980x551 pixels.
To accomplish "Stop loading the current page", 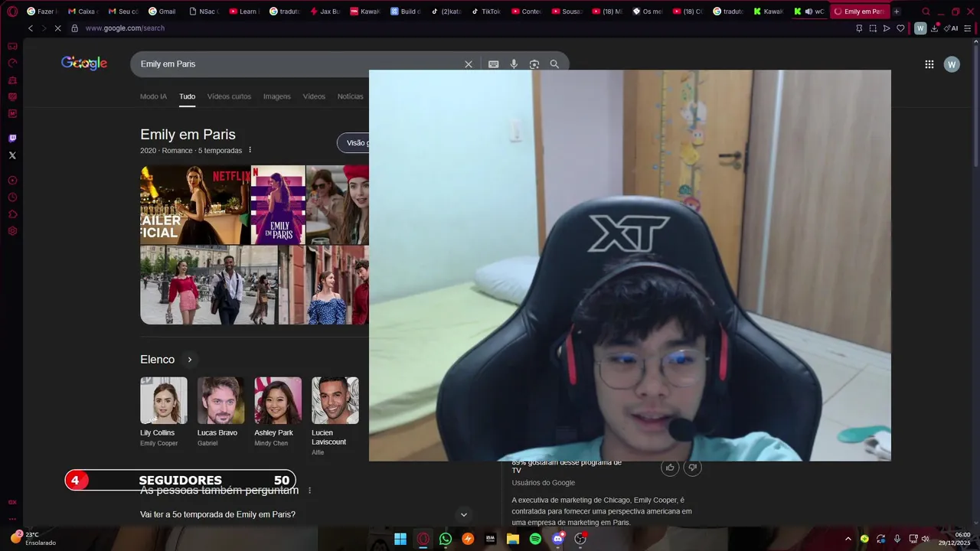I will tap(59, 28).
